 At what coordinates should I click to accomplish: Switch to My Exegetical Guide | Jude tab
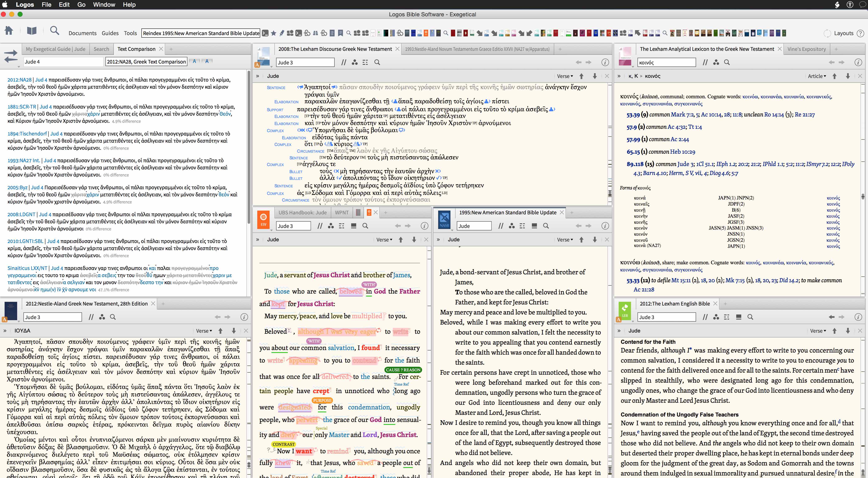click(56, 49)
